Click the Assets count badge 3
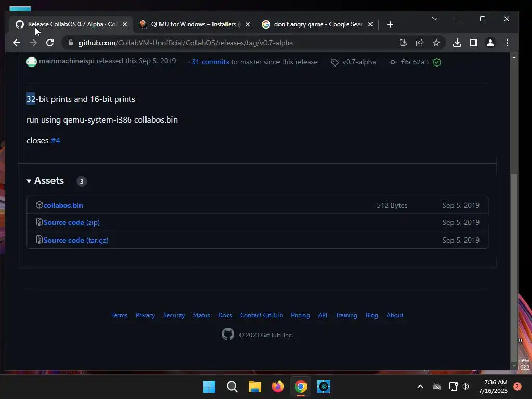 [x=82, y=181]
